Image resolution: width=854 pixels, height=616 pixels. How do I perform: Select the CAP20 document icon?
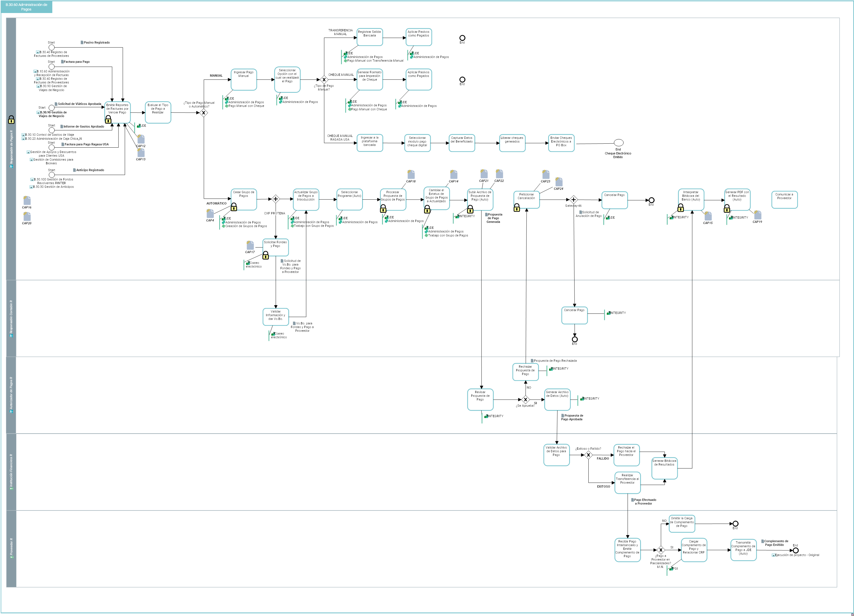tap(27, 216)
